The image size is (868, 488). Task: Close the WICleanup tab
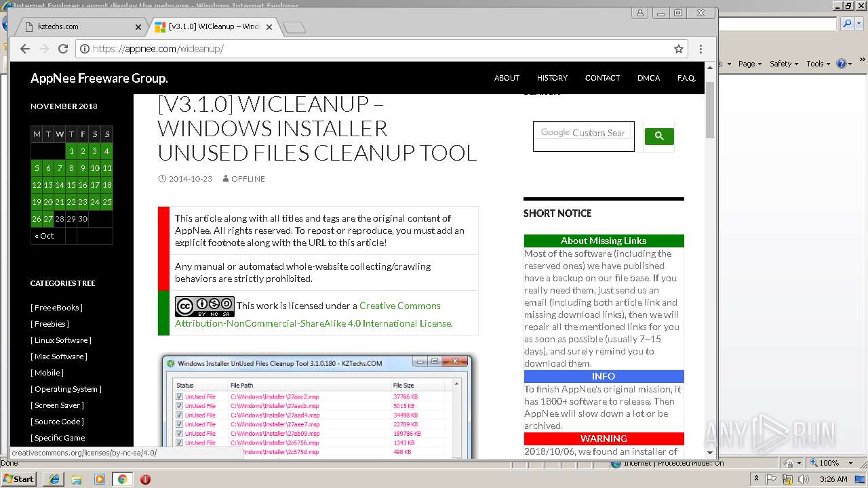[269, 27]
